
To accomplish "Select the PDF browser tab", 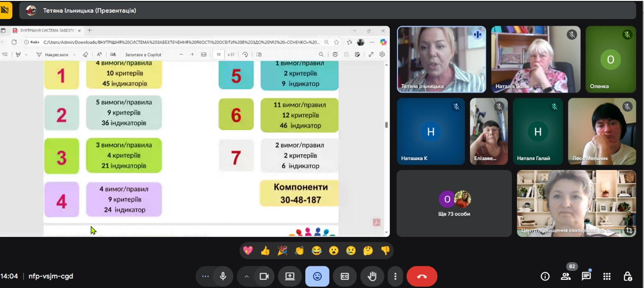I will point(45,30).
